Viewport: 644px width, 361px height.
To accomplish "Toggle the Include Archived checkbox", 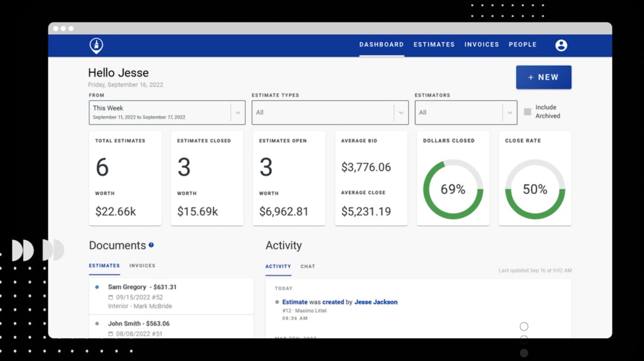I will point(528,112).
